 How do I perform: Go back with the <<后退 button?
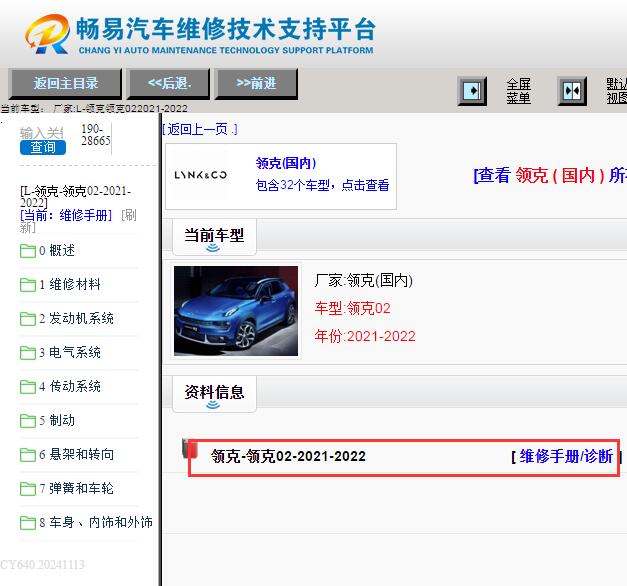click(x=168, y=83)
